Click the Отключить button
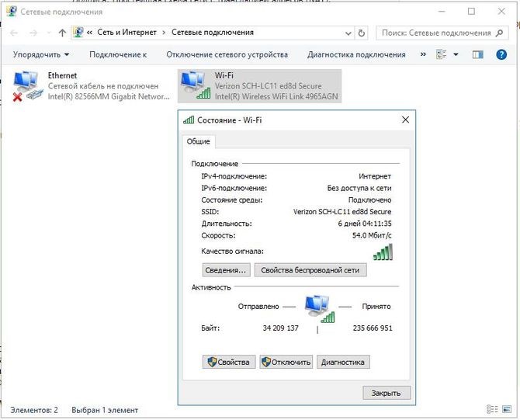 tap(286, 362)
